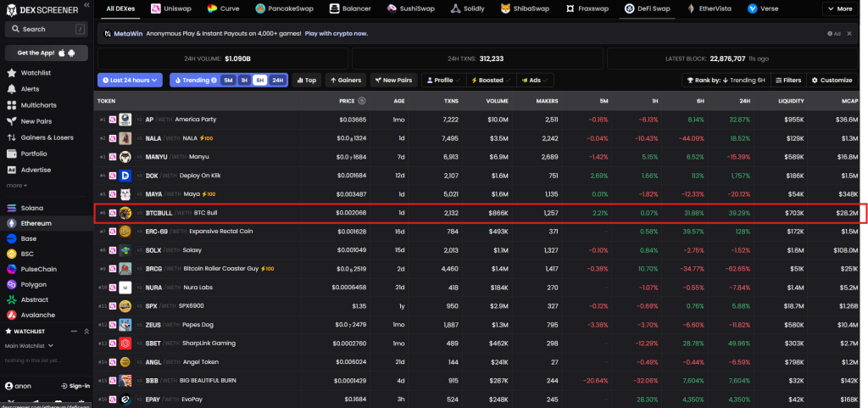868x408 pixels.
Task: Switch to EtherVista tab
Action: coord(710,8)
